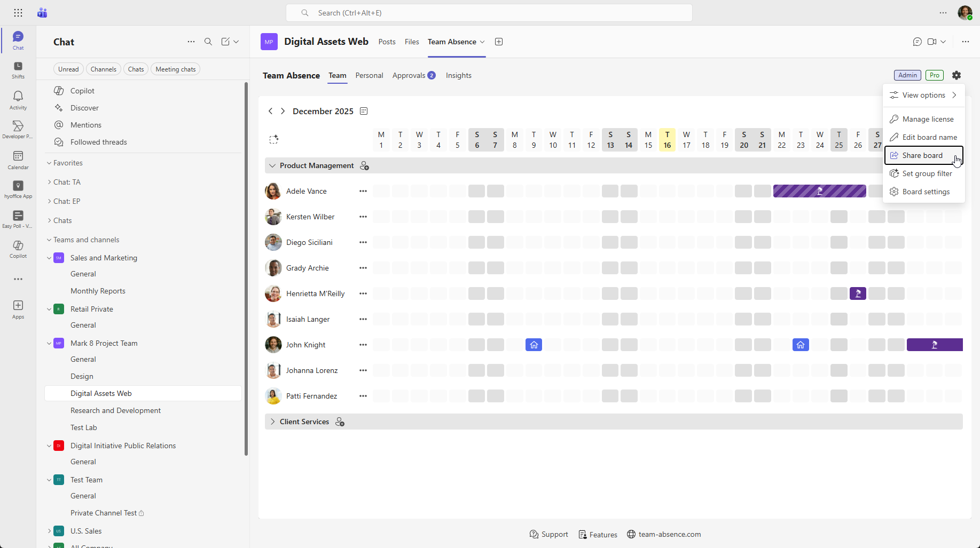
Task: Expand the Client Services group
Action: [272, 422]
